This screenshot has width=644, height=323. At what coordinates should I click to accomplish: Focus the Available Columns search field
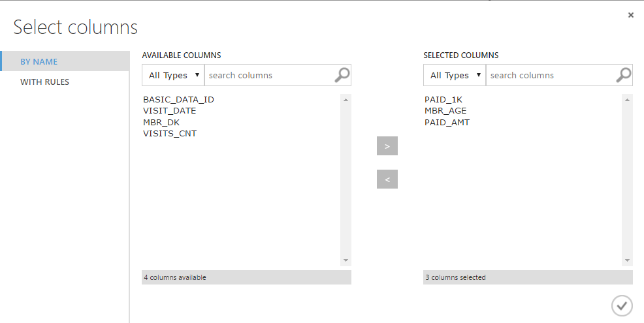click(x=268, y=75)
